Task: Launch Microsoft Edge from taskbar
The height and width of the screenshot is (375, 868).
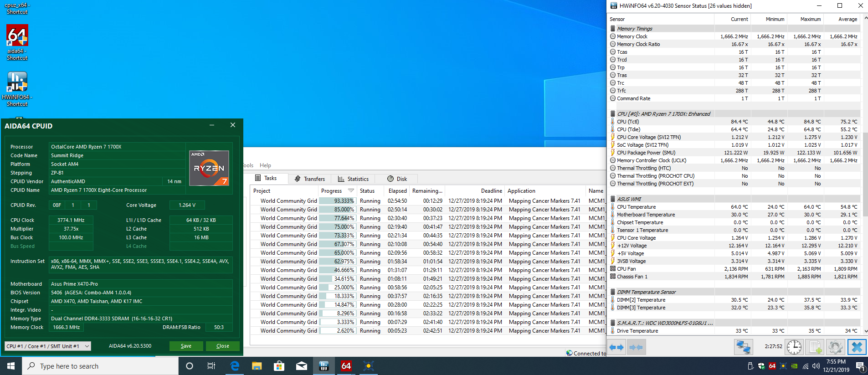Action: (235, 366)
